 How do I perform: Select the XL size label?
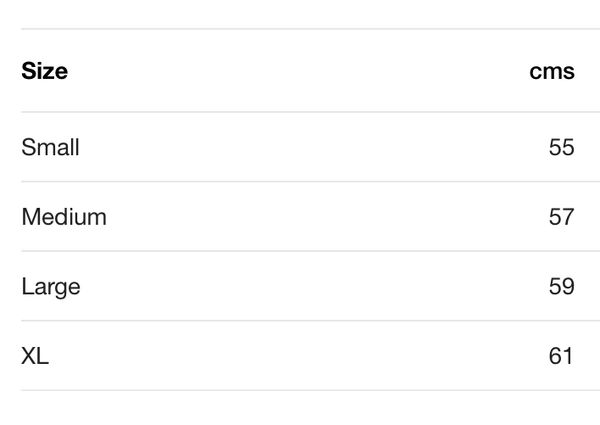(35, 355)
